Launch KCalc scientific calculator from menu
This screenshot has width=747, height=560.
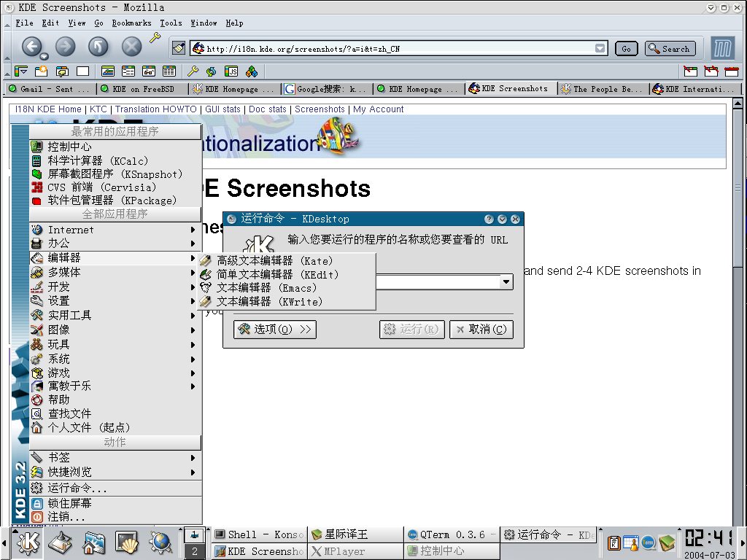tap(115, 161)
